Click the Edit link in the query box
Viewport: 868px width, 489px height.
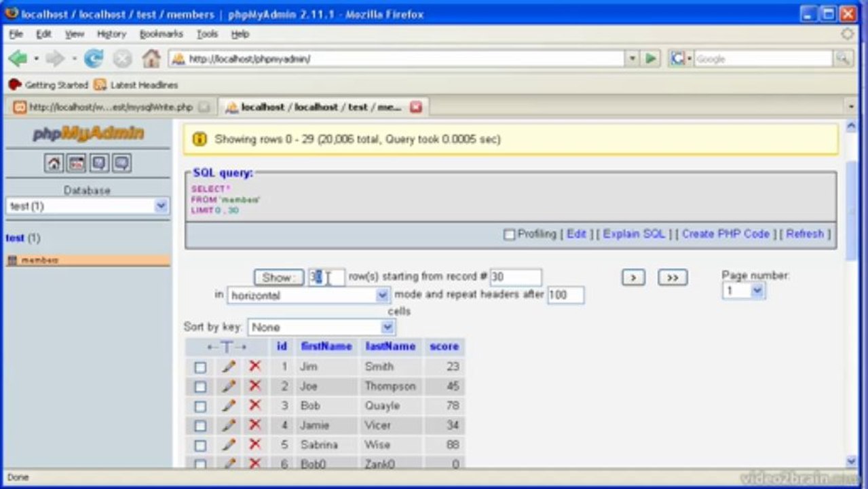click(576, 234)
